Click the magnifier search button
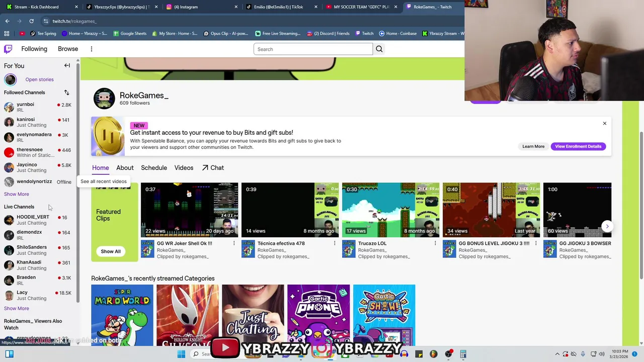Image resolution: width=644 pixels, height=362 pixels. tap(379, 49)
